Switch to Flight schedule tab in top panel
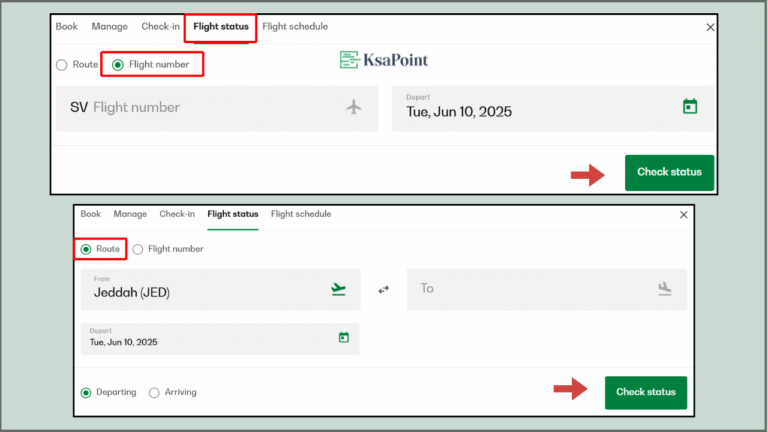The width and height of the screenshot is (768, 432). (295, 27)
